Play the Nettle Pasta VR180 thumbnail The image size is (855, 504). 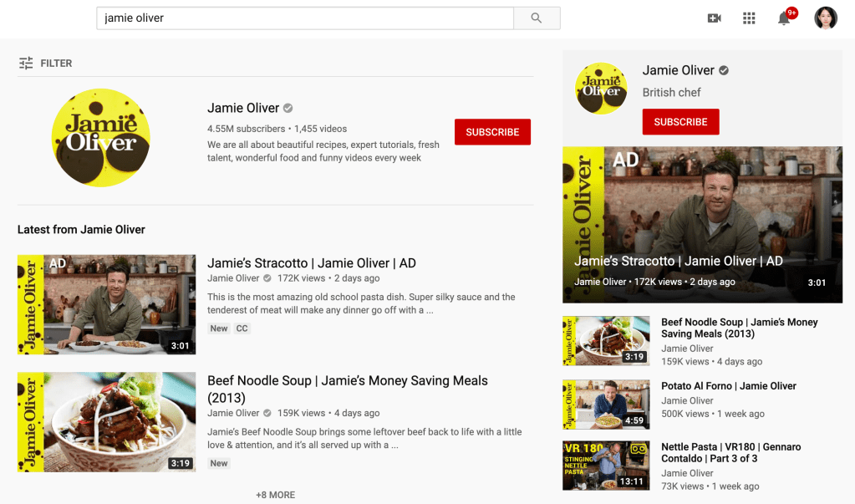point(606,466)
